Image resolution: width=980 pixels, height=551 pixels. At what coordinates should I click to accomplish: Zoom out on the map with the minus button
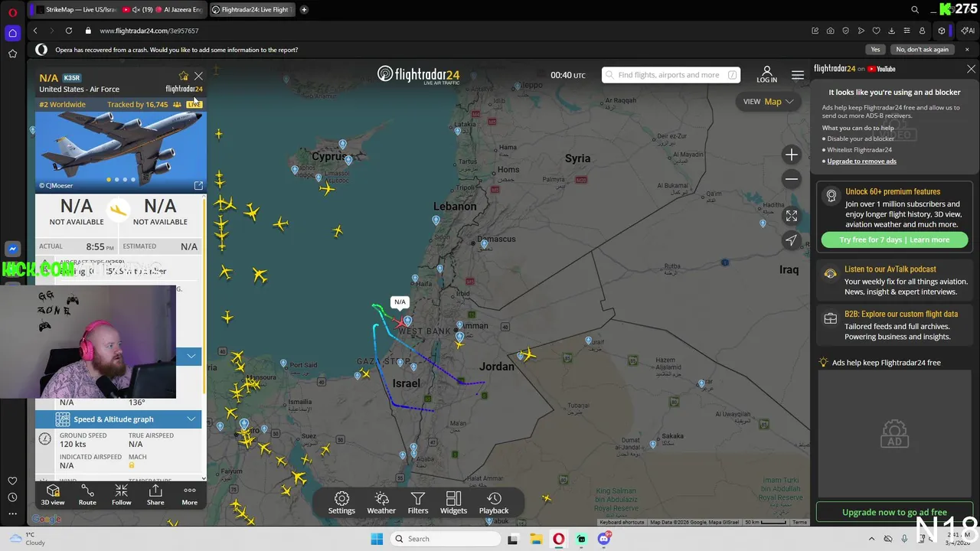(792, 179)
